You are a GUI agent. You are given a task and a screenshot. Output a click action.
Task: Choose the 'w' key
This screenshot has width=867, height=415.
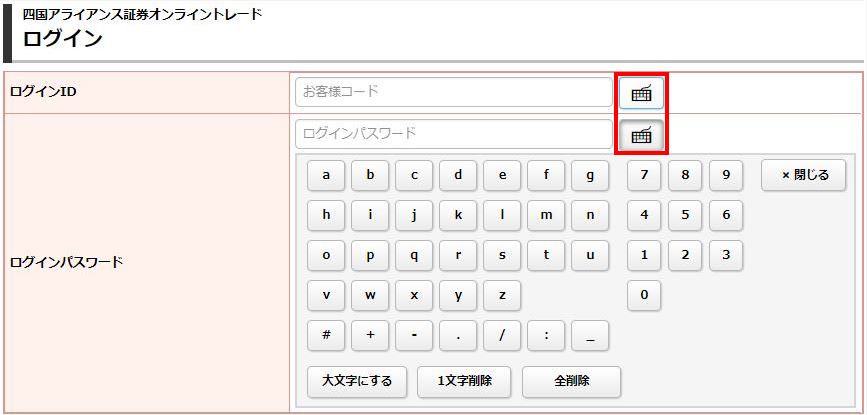[x=370, y=296]
